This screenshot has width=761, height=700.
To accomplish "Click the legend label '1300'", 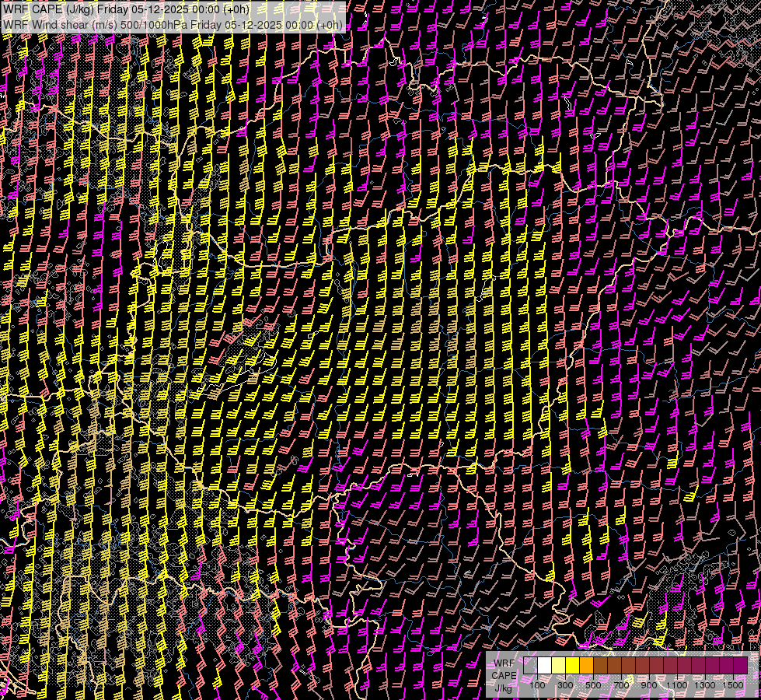I will pyautogui.click(x=705, y=685).
